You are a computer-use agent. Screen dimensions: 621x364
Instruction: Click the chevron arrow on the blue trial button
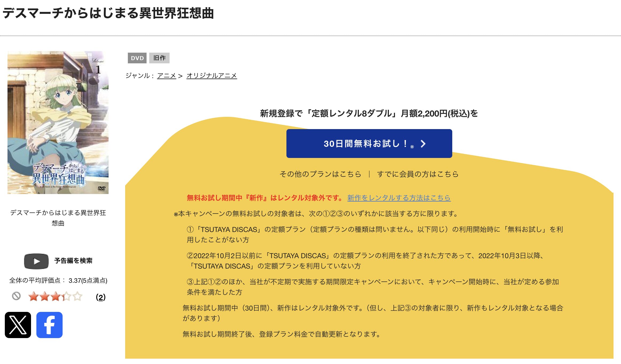pos(423,144)
